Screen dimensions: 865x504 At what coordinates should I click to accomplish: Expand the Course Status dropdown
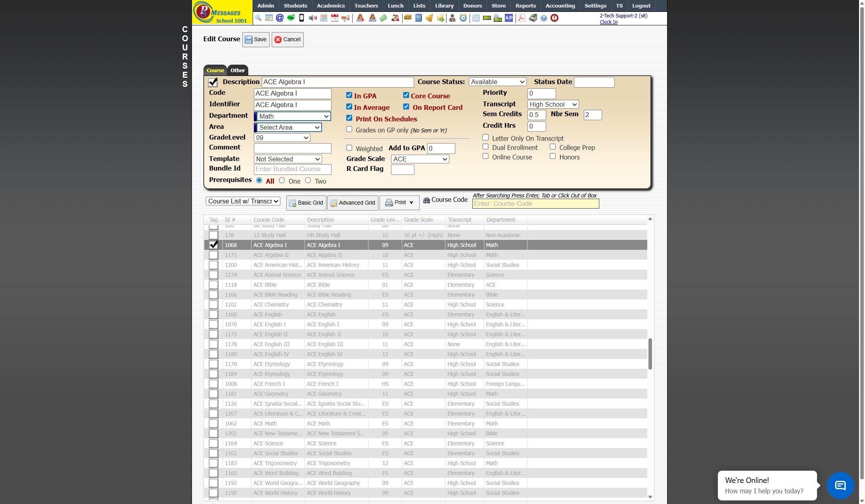pos(497,82)
